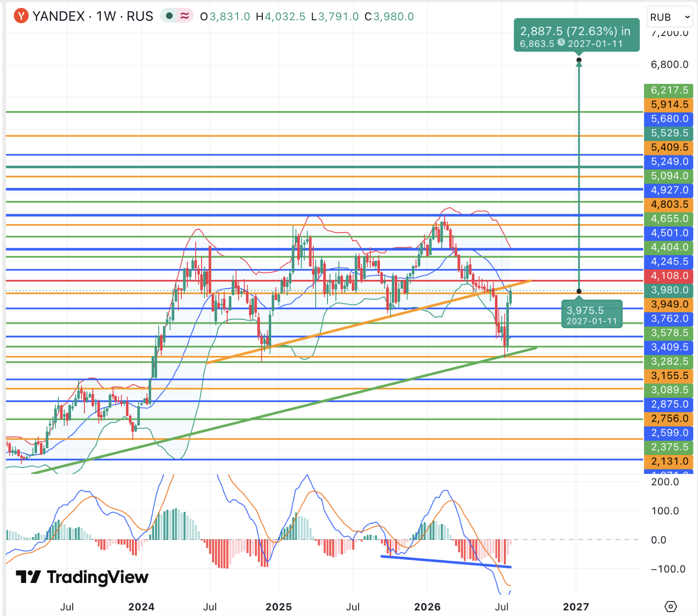This screenshot has width=698, height=616.
Task: Click the 3,089.5 price label
Action: [x=669, y=390]
